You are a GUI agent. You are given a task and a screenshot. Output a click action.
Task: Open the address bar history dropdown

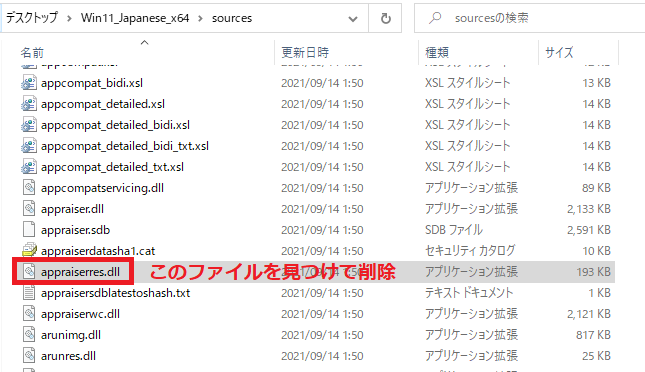(x=353, y=19)
